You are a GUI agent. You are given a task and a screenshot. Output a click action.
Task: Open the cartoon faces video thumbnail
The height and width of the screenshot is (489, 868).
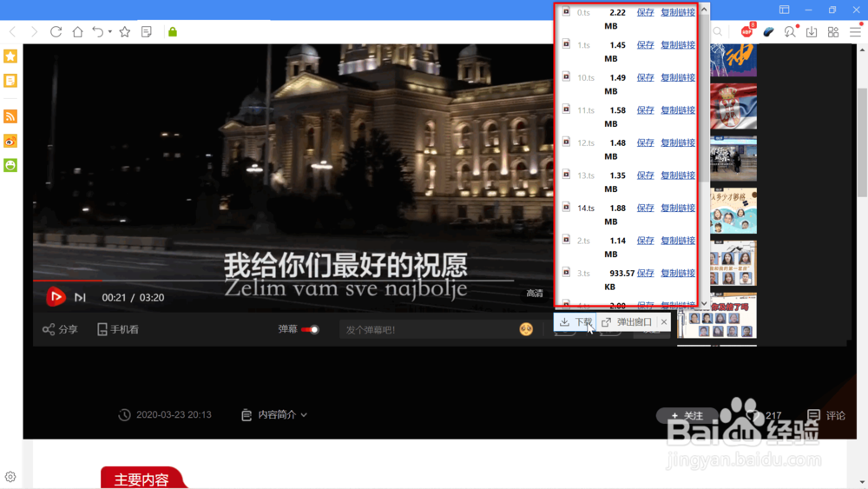click(x=733, y=211)
